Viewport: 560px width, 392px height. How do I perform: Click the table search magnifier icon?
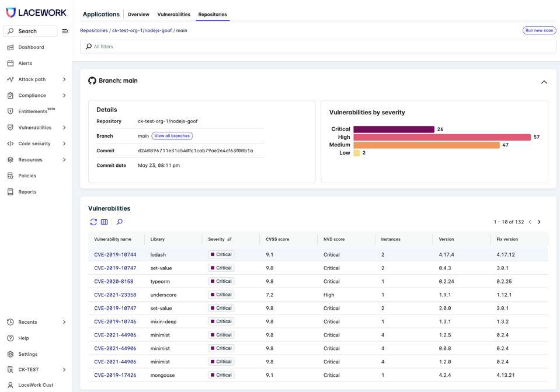(120, 222)
